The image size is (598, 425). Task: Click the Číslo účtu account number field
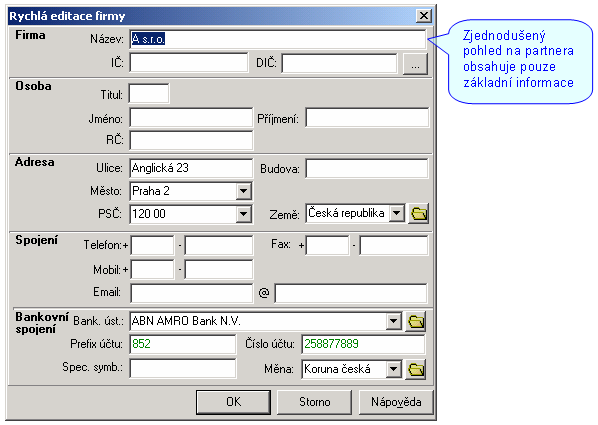pyautogui.click(x=363, y=344)
